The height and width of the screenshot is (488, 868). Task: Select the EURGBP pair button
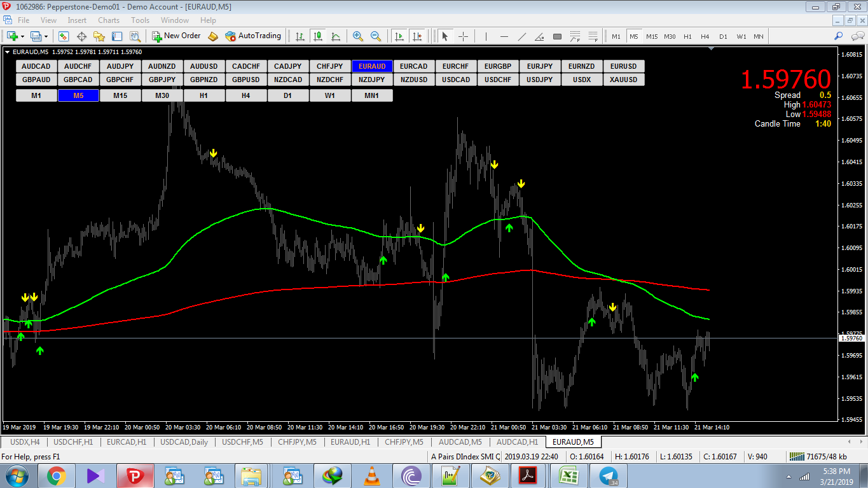click(x=498, y=66)
